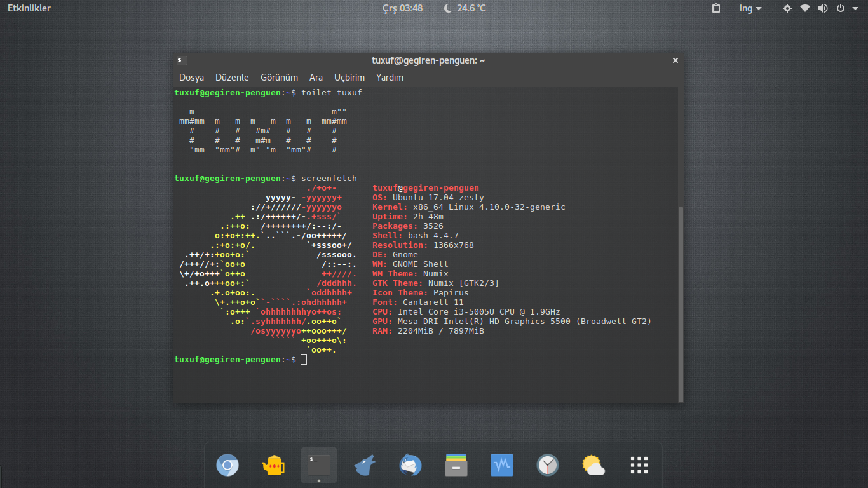Show all applications grid
Image resolution: width=868 pixels, height=488 pixels.
point(639,465)
